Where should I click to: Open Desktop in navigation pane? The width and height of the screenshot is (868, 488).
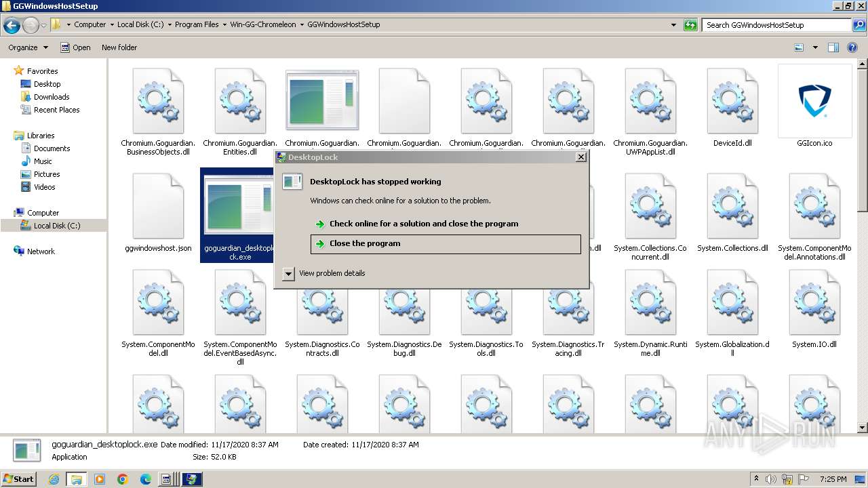[x=47, y=84]
